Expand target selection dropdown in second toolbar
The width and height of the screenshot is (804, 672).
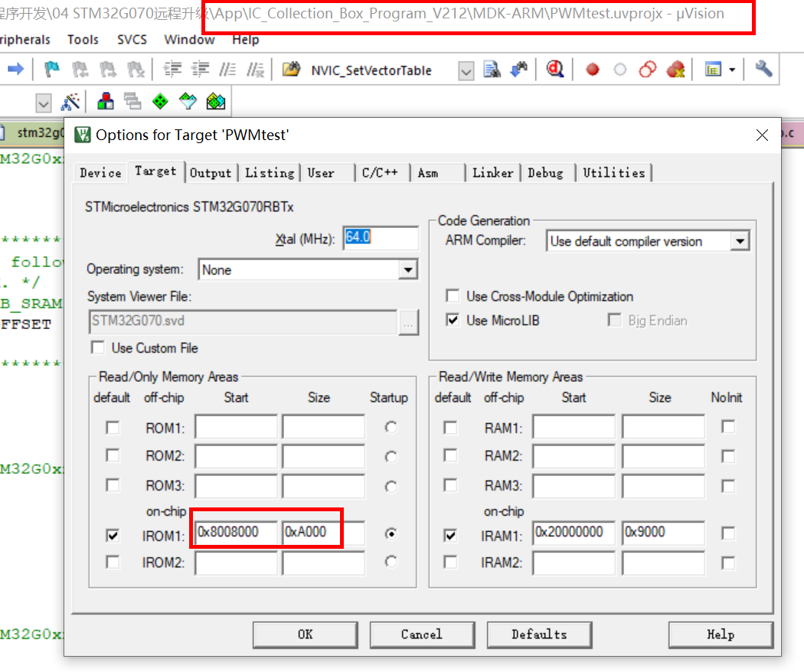[44, 103]
